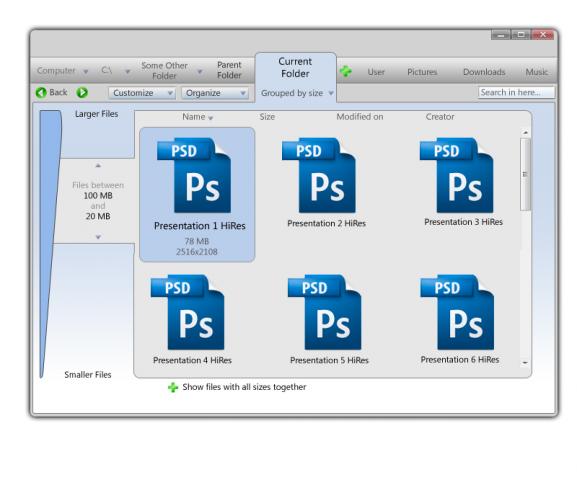
Task: Expand the Some Other Folder breadcrumb arrow
Action: point(200,71)
